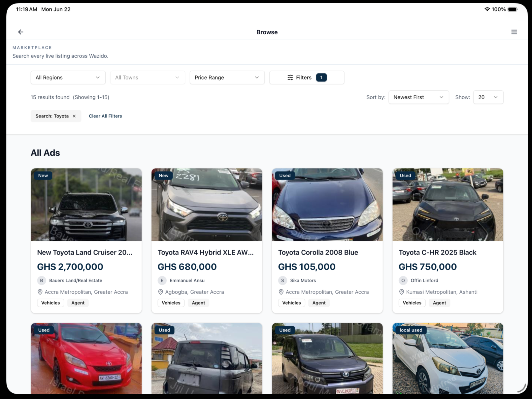Viewport: 532px width, 399px height.
Task: Open Toyota RAV4 Hybrid XLE listing title
Action: tap(206, 252)
